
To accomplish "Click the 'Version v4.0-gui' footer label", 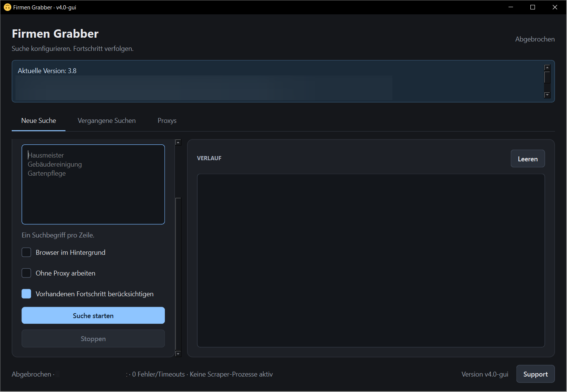I will point(485,374).
